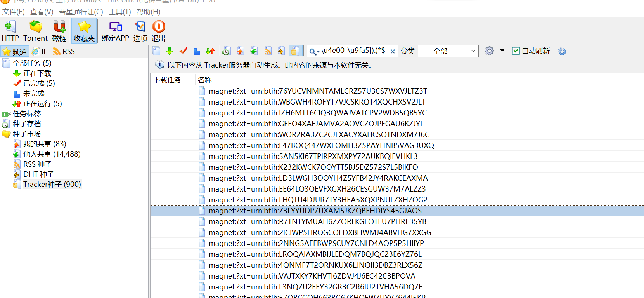Screen dimensions: 644x298
Task: Filter running tasks with up-down arrows icon
Action: point(210,51)
